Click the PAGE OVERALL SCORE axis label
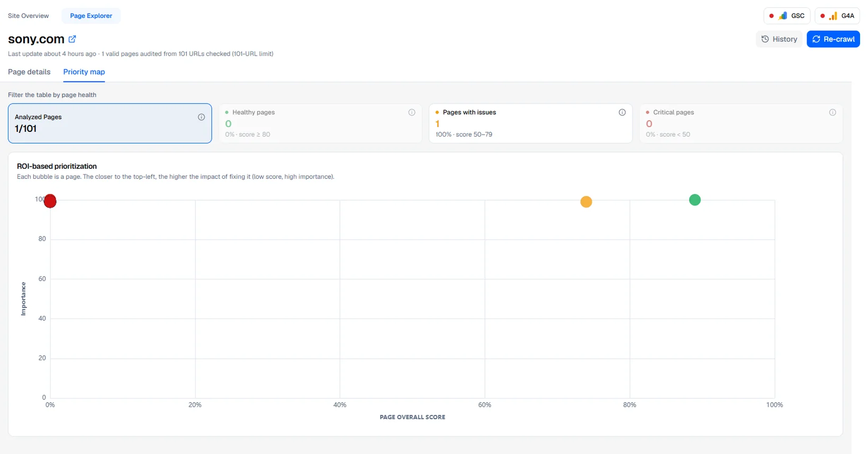Image resolution: width=868 pixels, height=454 pixels. click(412, 417)
